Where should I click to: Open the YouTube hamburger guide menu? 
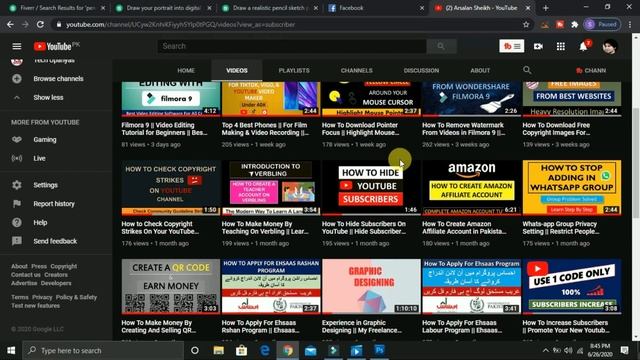pos(17,46)
